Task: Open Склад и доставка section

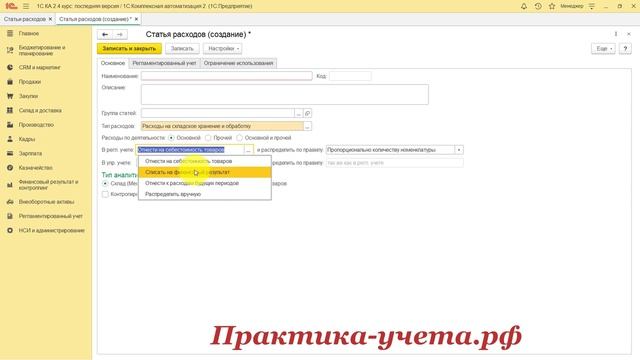Action: (40, 110)
